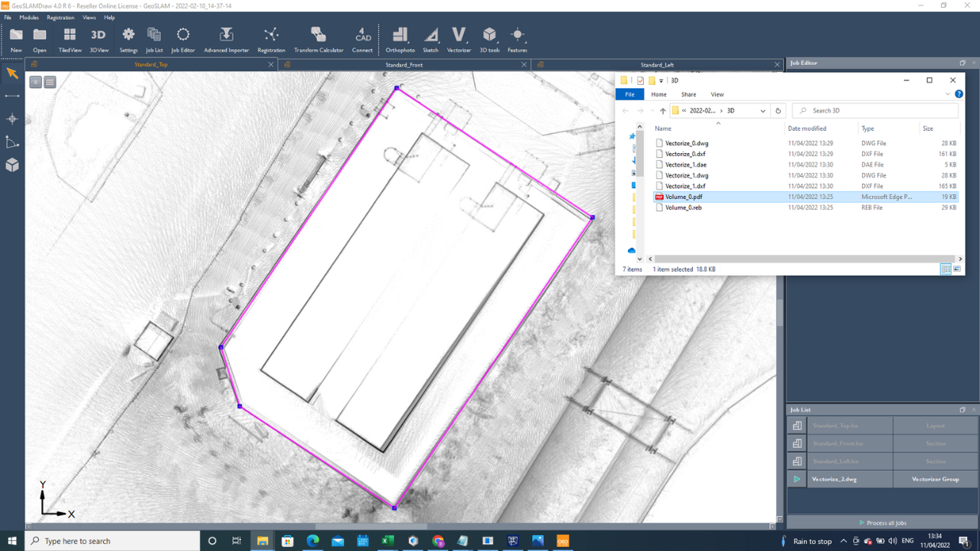Close the Standard_Top tab
Image resolution: width=980 pixels, height=551 pixels.
(271, 65)
